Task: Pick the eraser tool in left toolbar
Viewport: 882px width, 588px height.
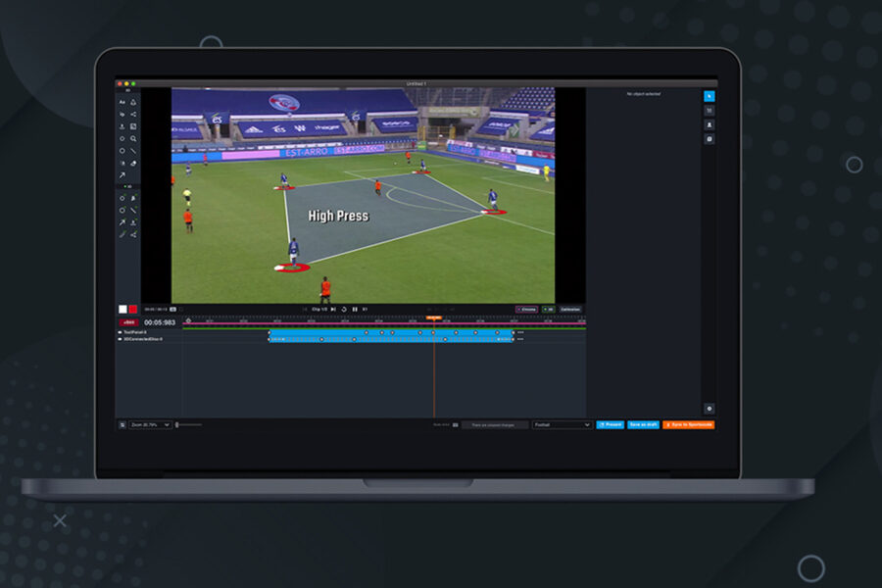Action: (x=133, y=164)
